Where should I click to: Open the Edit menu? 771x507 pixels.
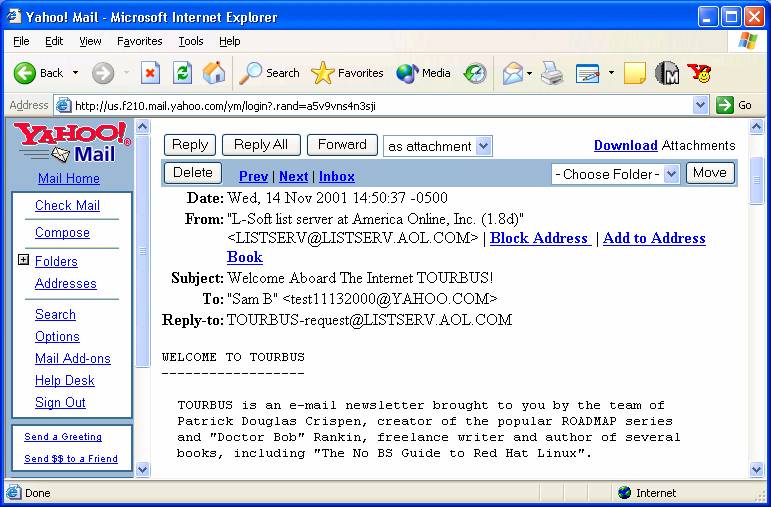[x=54, y=41]
